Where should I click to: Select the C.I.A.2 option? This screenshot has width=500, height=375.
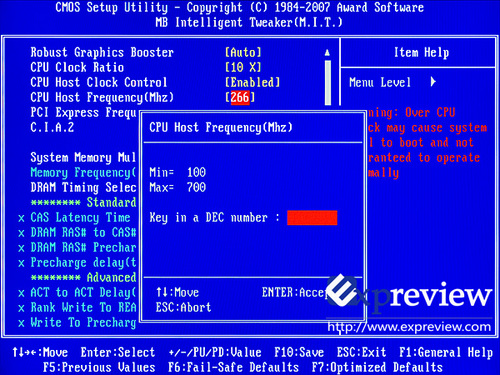52,128
